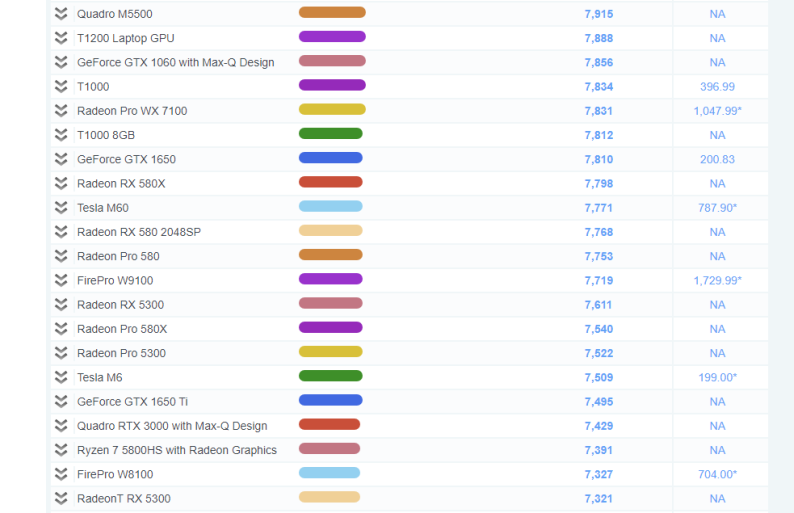Click the score 7,915
794x513 pixels.
599,14
